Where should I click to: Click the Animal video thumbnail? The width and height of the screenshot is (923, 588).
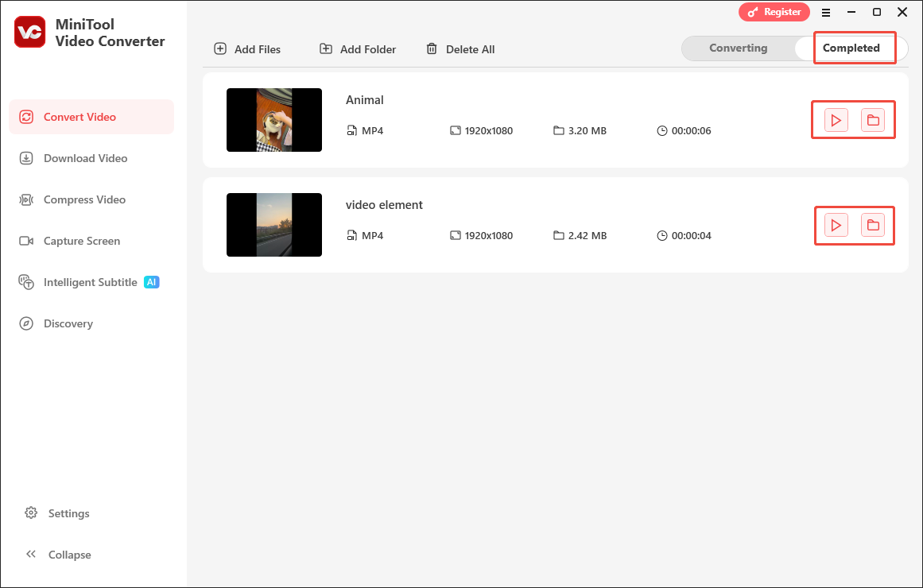point(273,120)
